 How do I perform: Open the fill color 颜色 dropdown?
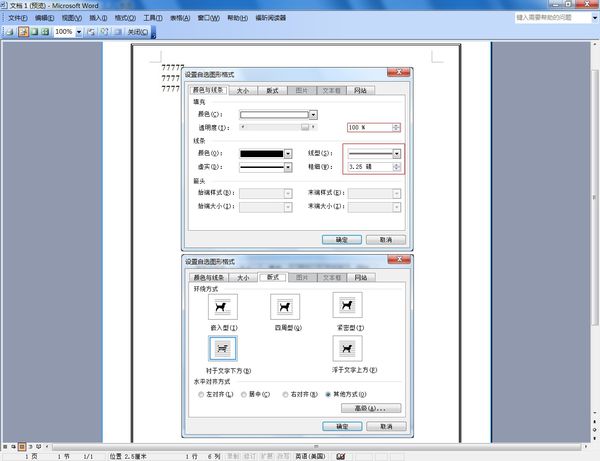313,114
